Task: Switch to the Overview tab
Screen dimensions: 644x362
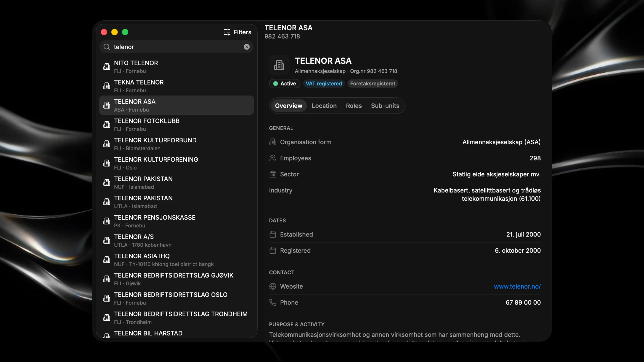Action: point(289,106)
